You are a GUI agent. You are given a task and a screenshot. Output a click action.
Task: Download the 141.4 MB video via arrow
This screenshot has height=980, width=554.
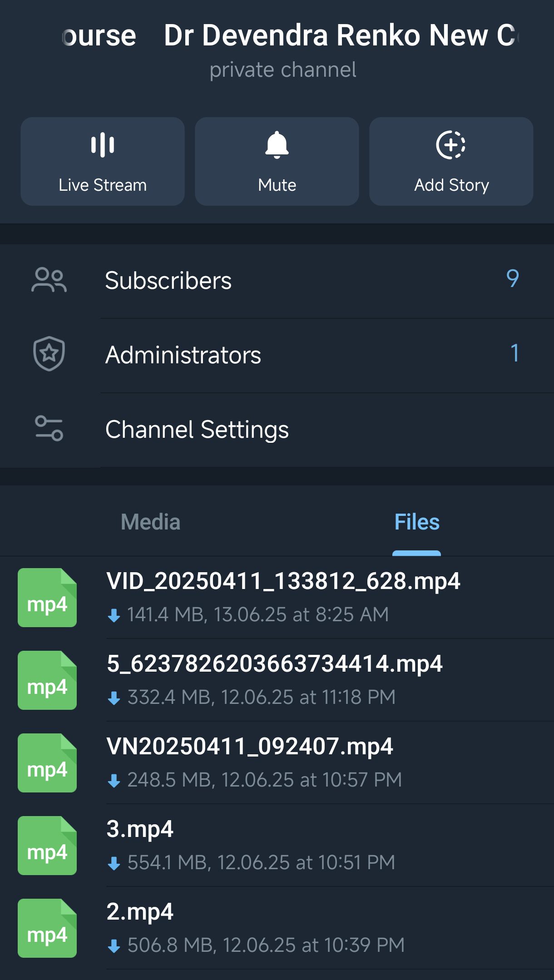114,616
